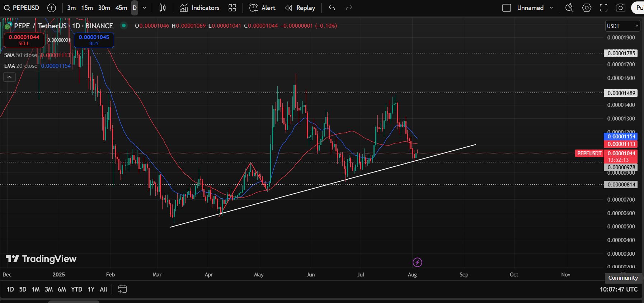Select the 3M date range tab
Image resolution: width=644 pixels, height=303 pixels.
(x=49, y=289)
